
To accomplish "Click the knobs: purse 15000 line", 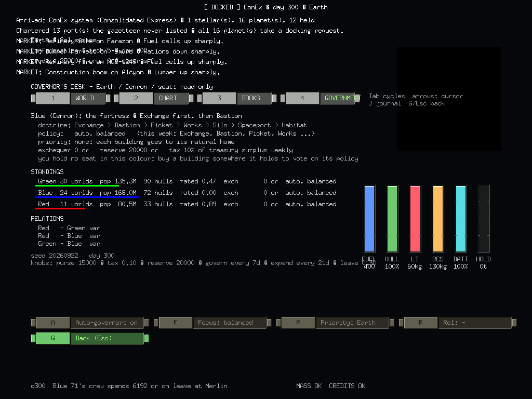I will pyautogui.click(x=204, y=263).
